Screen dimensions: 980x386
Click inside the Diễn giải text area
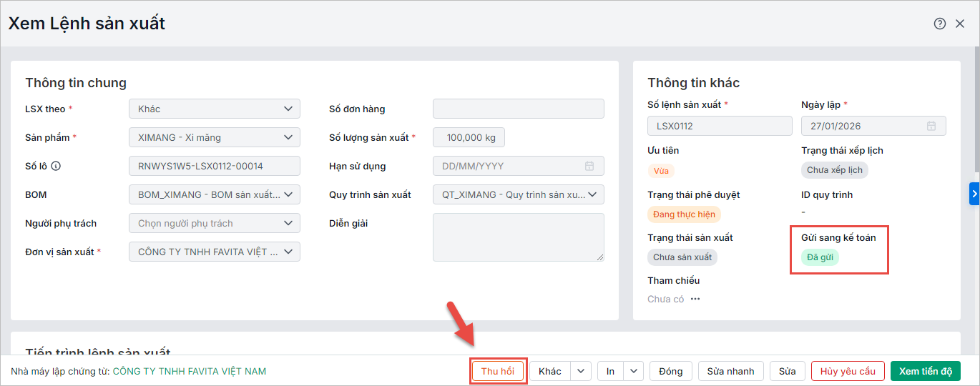pyautogui.click(x=518, y=237)
